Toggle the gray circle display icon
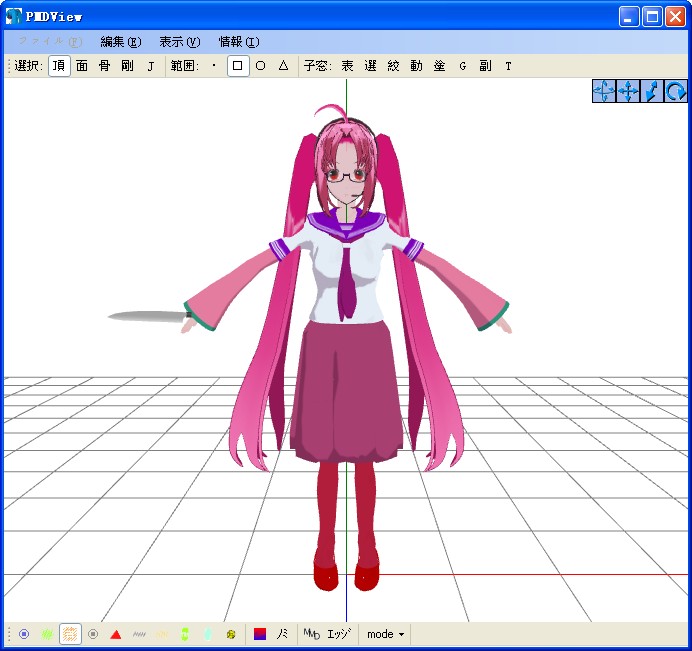This screenshot has width=692, height=651. point(93,634)
